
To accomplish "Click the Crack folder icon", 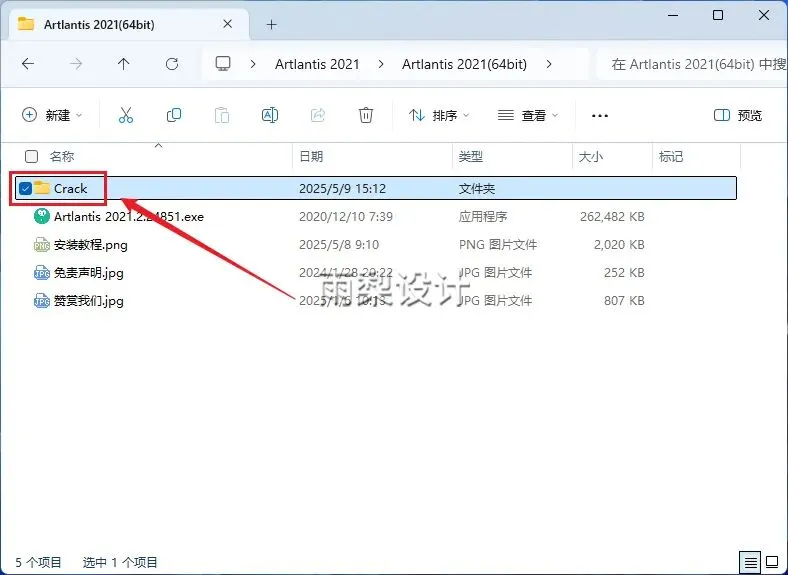I will tap(42, 188).
